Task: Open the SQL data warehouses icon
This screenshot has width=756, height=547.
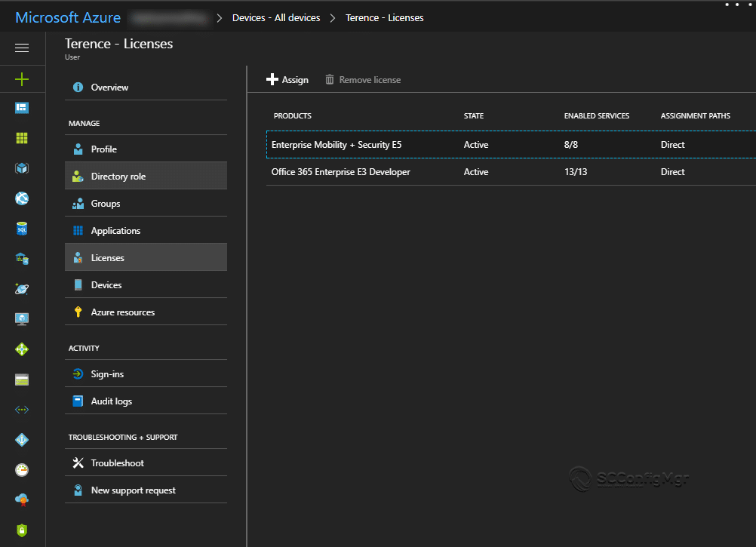Action: (22, 259)
